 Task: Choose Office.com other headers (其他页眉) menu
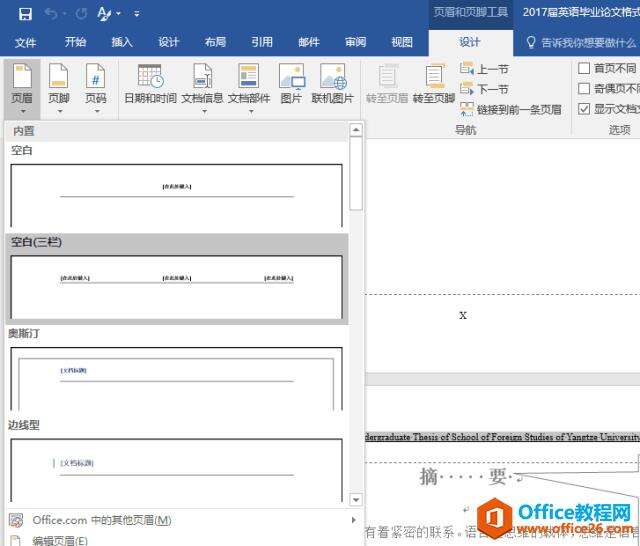tap(182, 520)
